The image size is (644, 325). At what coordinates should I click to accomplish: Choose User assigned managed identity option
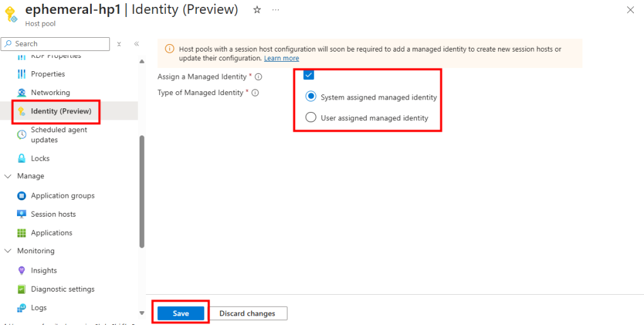tap(311, 117)
